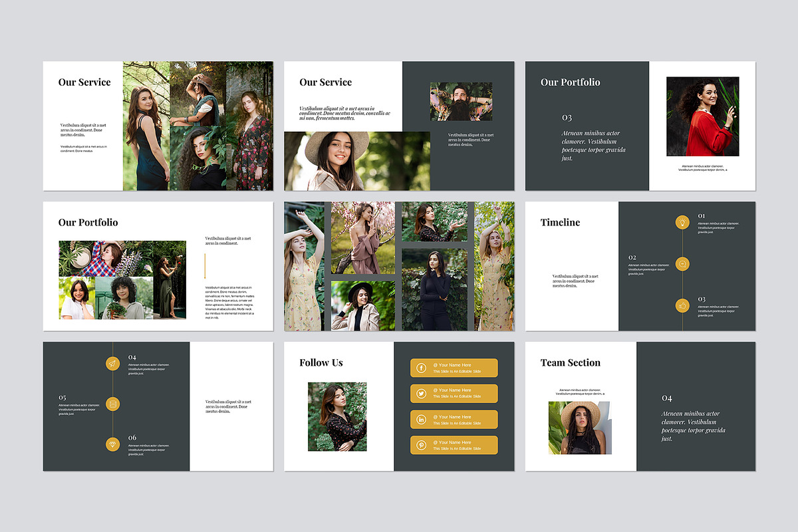Click the lightbulb icon at timeline step 01
The height and width of the screenshot is (532, 798).
683,222
